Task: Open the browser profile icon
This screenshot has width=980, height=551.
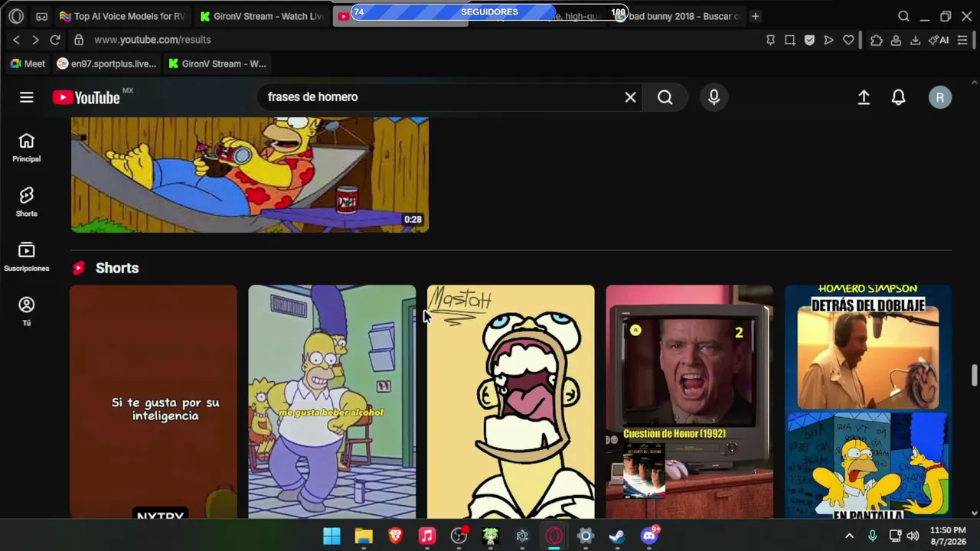Action: pyautogui.click(x=896, y=40)
